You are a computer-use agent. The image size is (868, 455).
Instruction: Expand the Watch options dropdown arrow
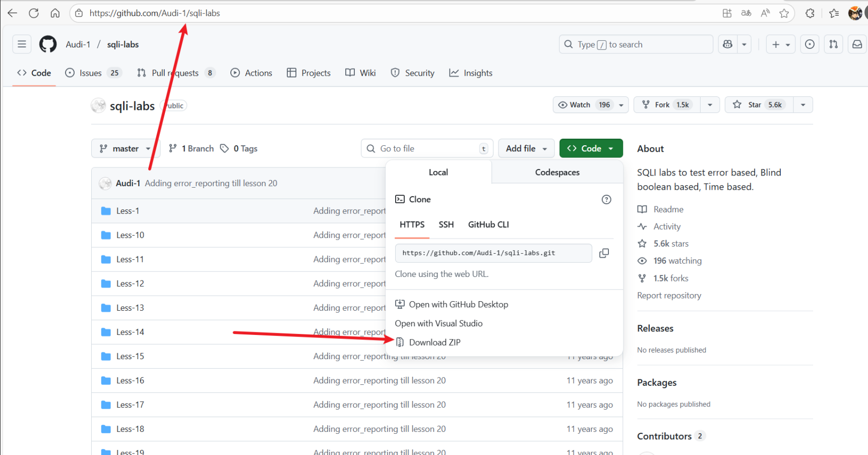click(622, 105)
